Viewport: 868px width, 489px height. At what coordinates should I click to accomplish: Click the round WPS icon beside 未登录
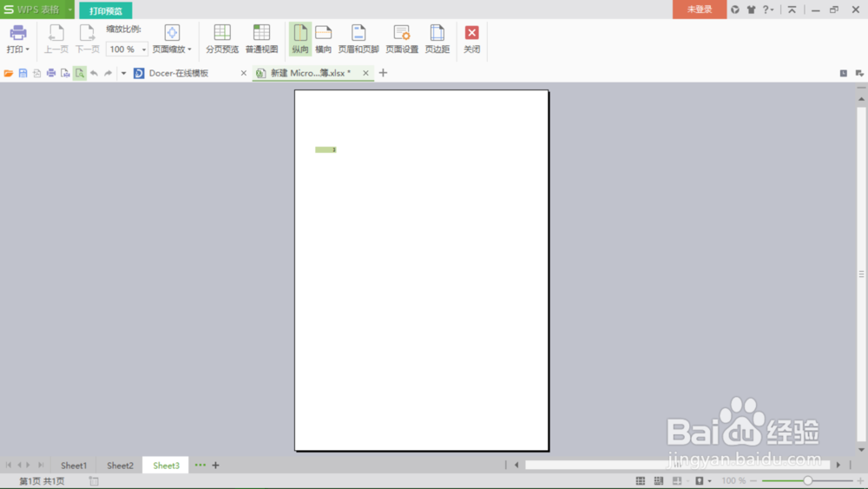click(x=735, y=10)
